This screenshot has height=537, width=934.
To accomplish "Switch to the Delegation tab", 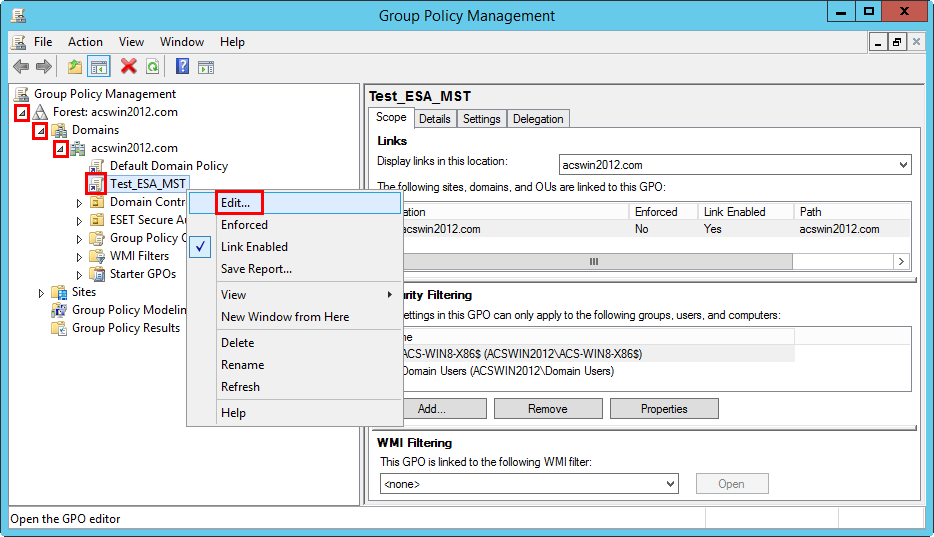I will (538, 119).
